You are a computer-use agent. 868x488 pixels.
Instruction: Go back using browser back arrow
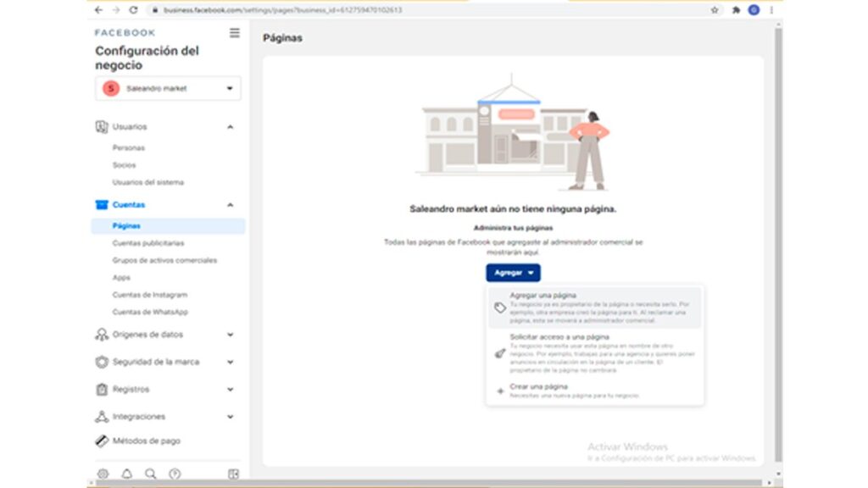[x=98, y=10]
